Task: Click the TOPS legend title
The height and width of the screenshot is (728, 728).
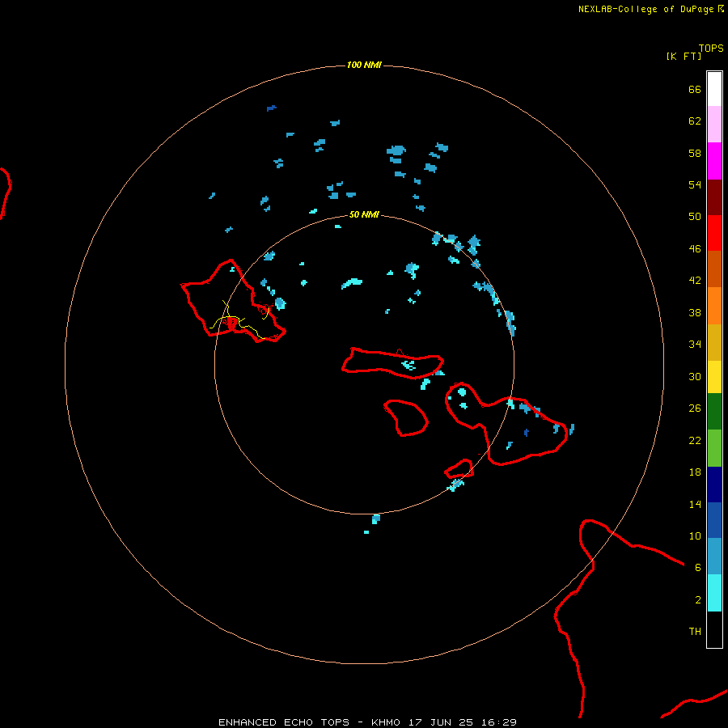Action: click(711, 49)
